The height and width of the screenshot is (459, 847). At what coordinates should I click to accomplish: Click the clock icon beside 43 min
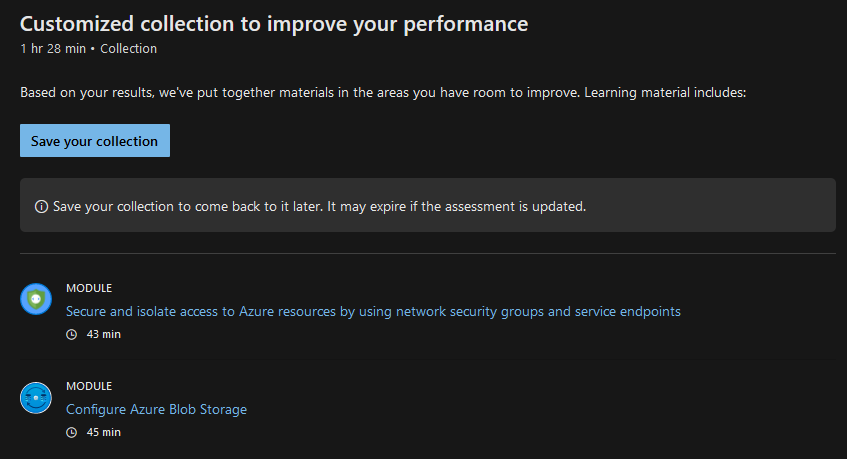(71, 335)
